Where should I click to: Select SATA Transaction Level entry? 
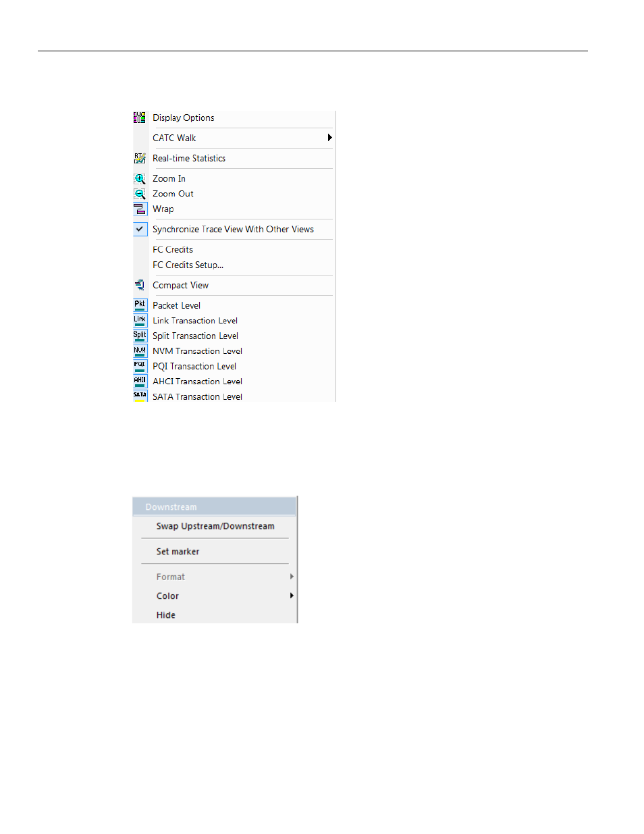(x=197, y=396)
